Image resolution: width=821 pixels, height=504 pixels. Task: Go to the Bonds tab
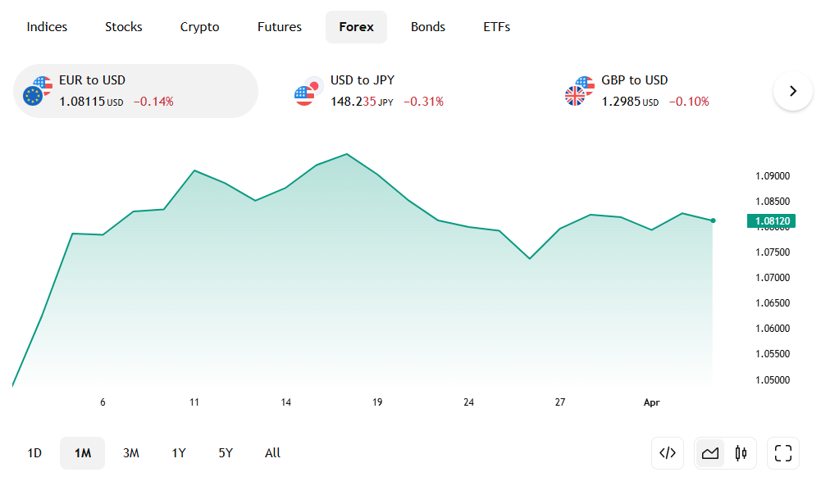[428, 27]
